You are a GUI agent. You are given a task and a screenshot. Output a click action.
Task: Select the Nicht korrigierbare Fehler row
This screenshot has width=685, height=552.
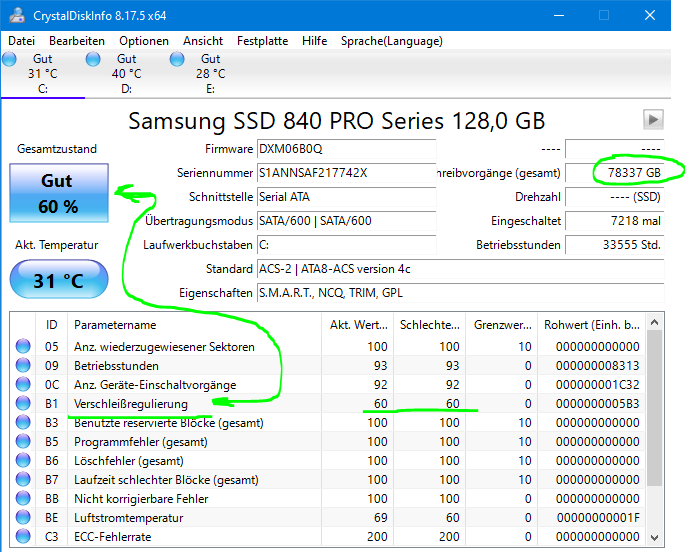[328, 499]
